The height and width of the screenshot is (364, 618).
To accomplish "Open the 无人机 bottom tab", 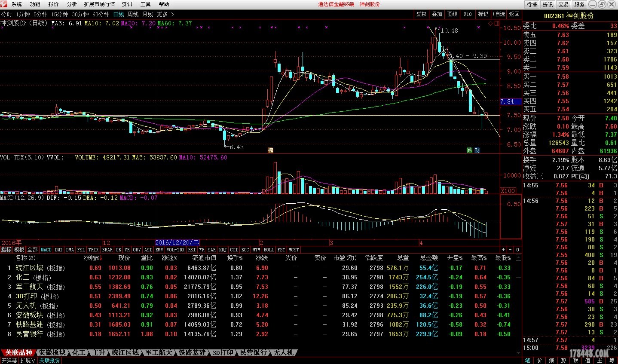I will (283, 352).
